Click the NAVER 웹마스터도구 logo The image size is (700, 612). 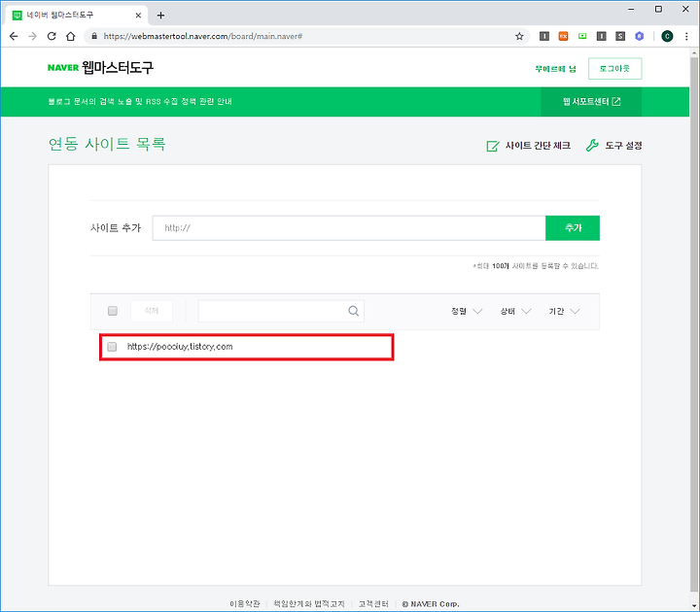pos(100,68)
